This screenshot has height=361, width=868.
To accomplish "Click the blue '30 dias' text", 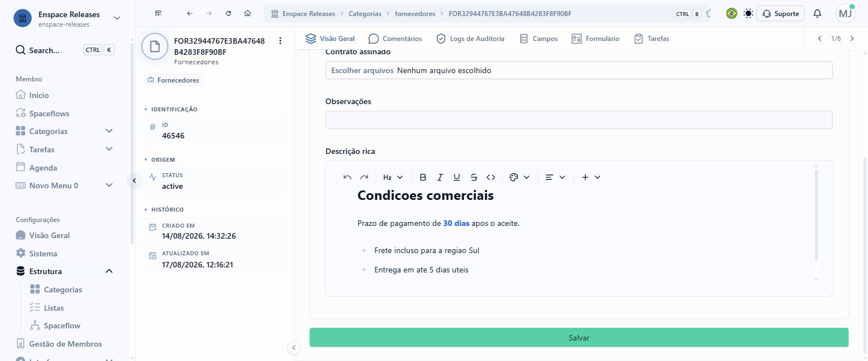I will click(456, 224).
